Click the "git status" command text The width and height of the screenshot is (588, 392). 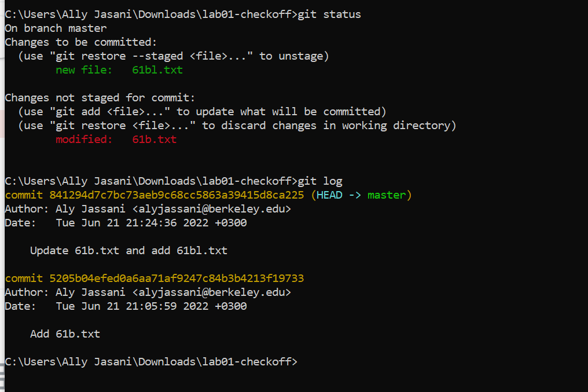click(329, 14)
